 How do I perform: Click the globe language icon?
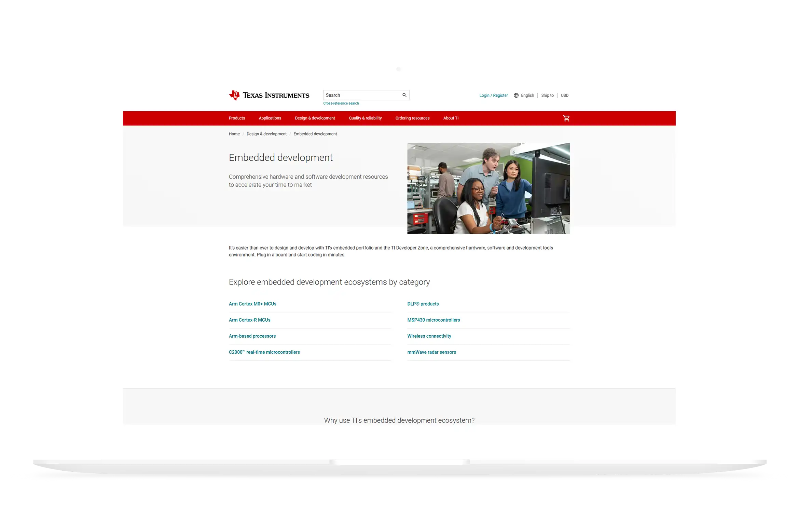click(x=516, y=96)
